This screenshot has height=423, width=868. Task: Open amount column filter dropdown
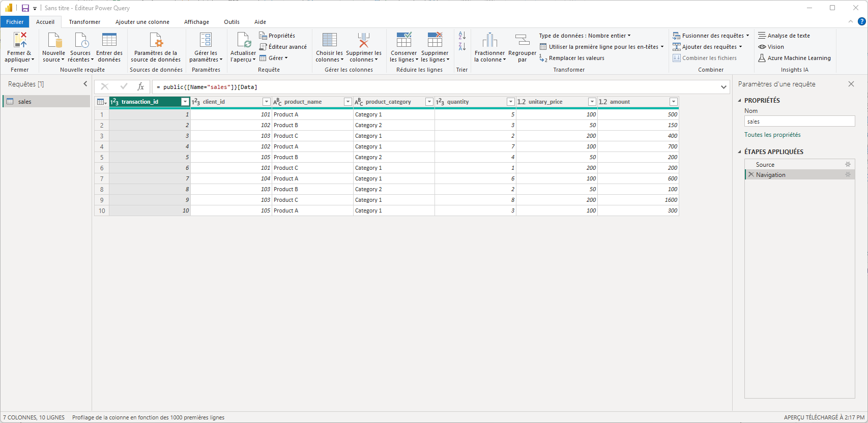click(x=674, y=102)
